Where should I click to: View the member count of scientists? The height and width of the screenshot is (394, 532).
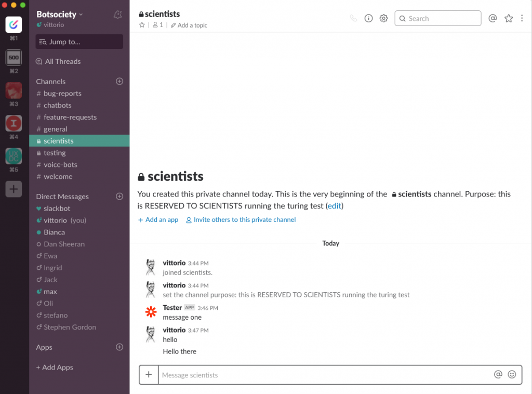coord(158,25)
